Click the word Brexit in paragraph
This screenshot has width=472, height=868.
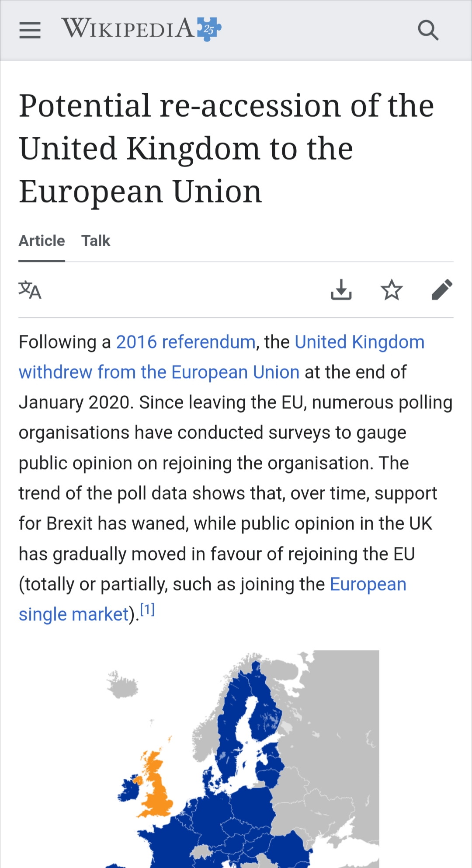coord(69,523)
